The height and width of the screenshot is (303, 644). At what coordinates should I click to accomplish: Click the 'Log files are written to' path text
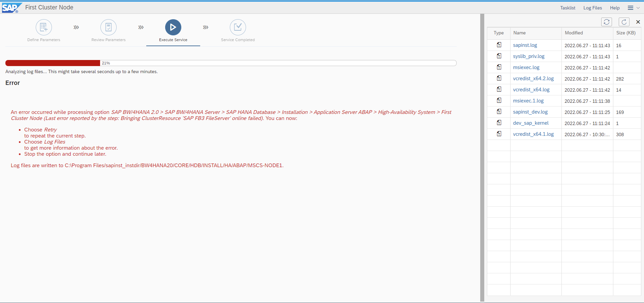(x=147, y=165)
